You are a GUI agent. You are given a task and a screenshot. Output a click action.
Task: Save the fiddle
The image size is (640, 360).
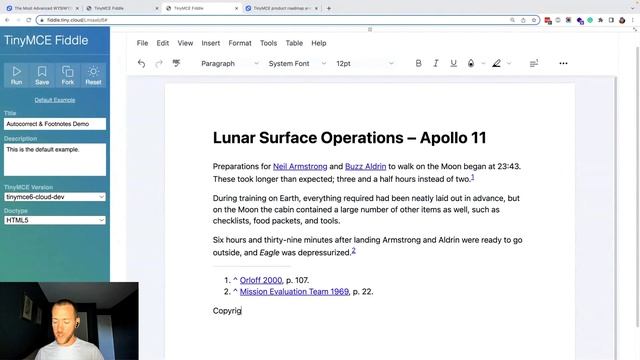pos(42,75)
